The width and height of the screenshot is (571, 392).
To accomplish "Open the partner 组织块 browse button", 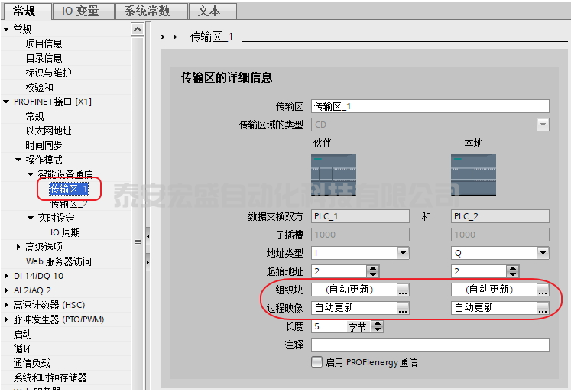I will point(403,290).
